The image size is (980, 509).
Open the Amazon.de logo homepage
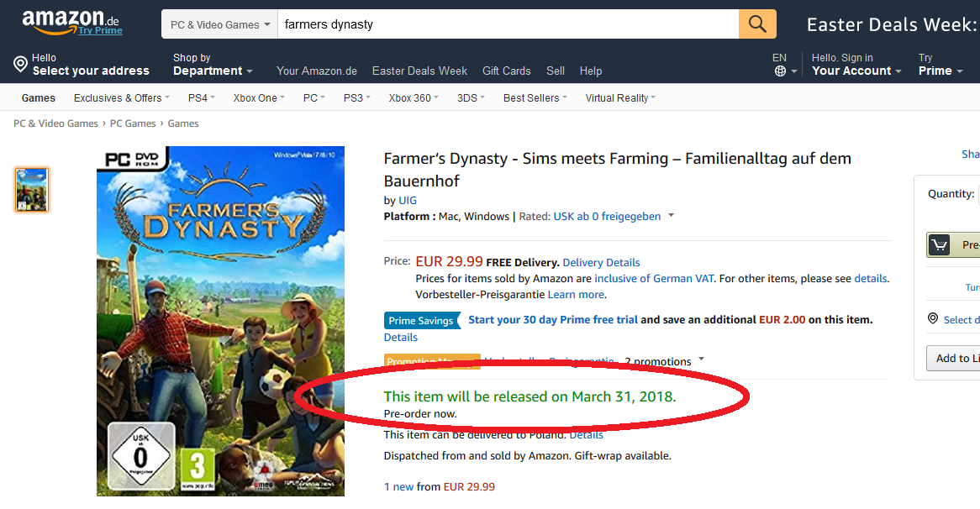[x=71, y=23]
